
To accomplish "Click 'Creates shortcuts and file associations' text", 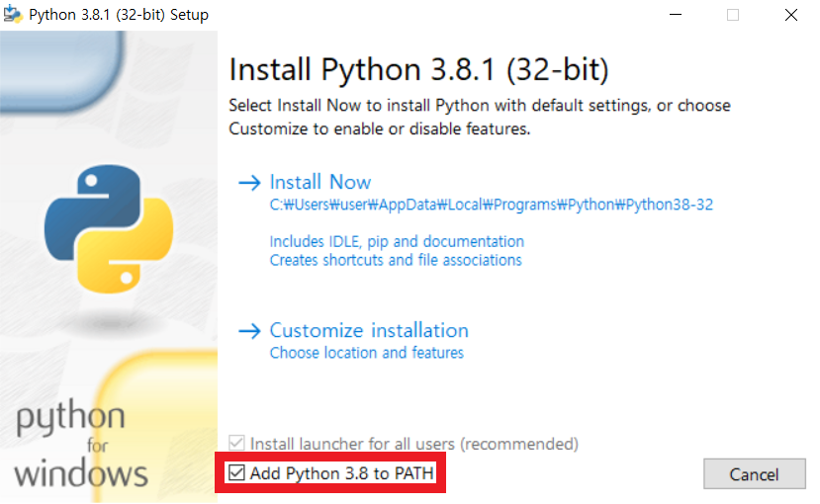I will (396, 260).
